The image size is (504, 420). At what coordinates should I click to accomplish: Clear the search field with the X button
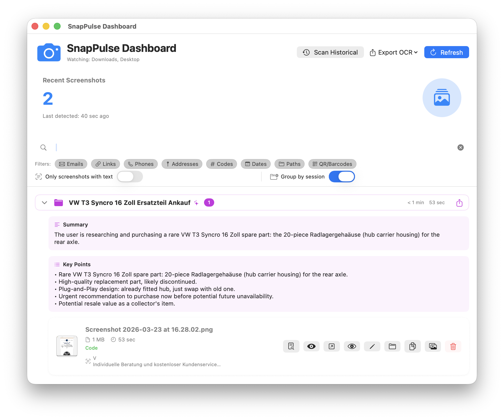coord(460,147)
